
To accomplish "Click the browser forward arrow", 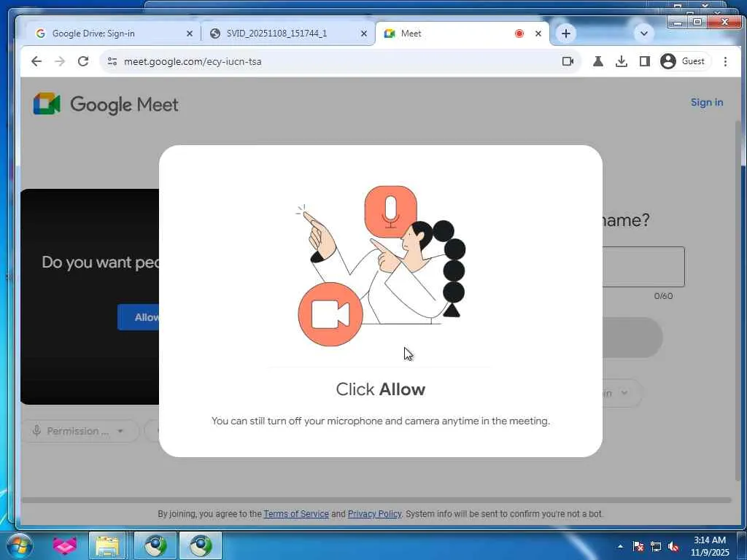I will click(x=60, y=61).
